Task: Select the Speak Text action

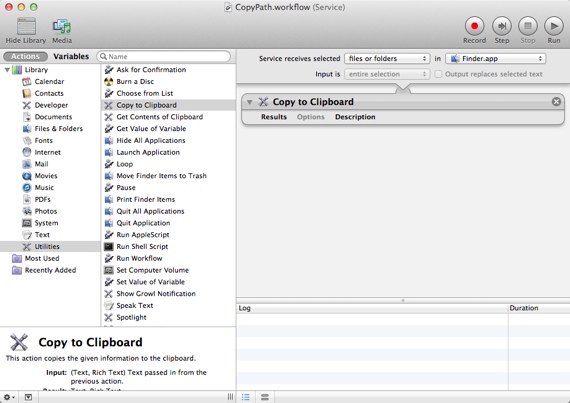Action: pyautogui.click(x=135, y=306)
